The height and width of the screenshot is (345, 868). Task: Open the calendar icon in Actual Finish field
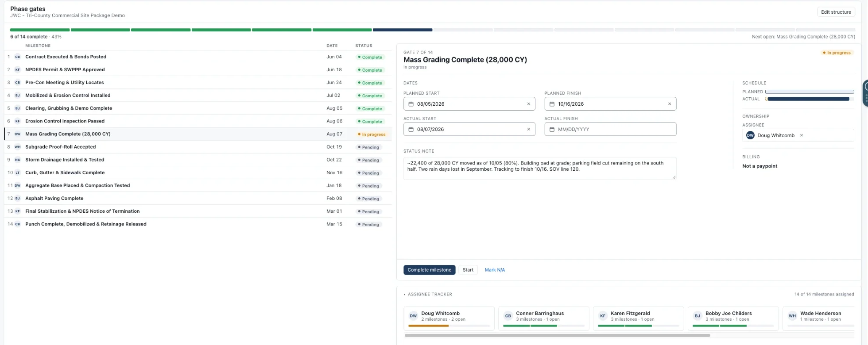[x=552, y=129]
